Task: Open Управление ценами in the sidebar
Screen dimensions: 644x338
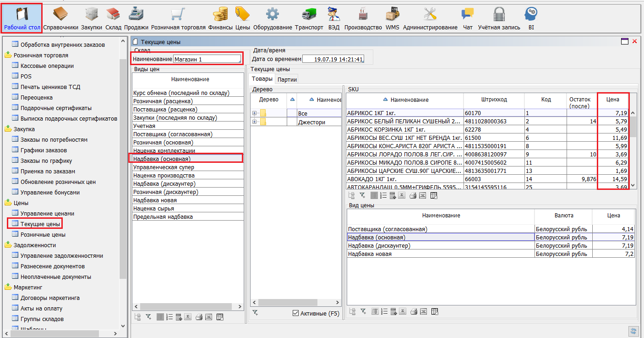Action: pyautogui.click(x=47, y=213)
